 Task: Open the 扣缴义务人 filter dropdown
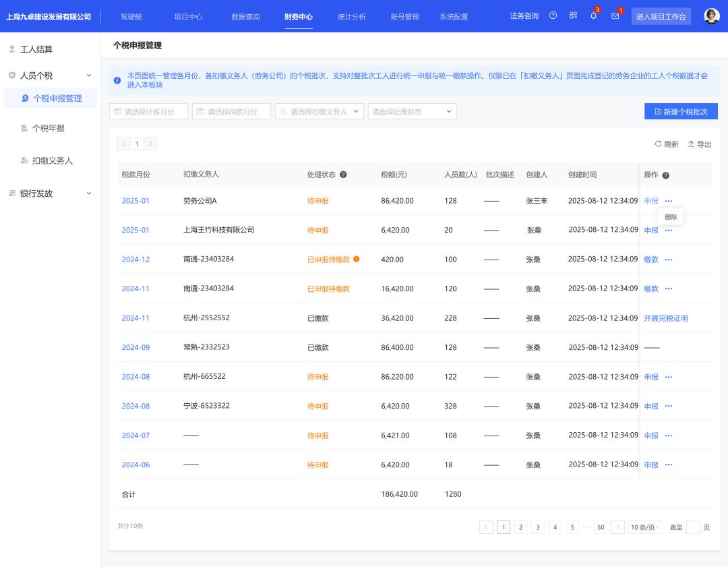(319, 112)
